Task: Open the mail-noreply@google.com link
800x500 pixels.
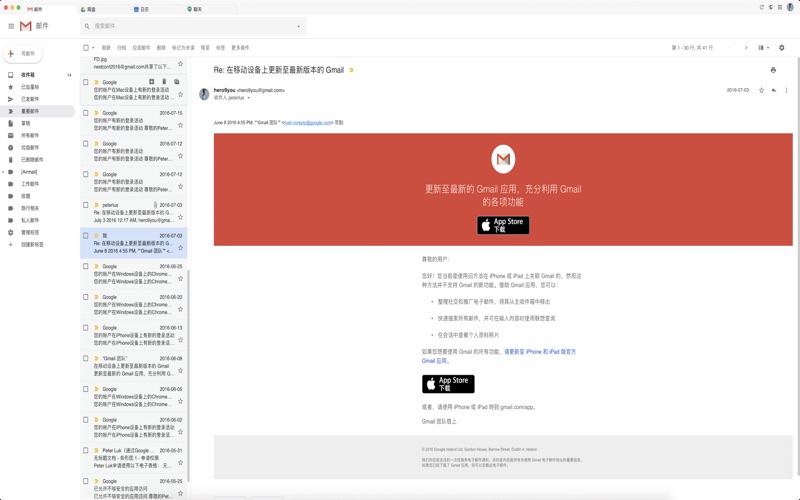Action: coord(308,123)
